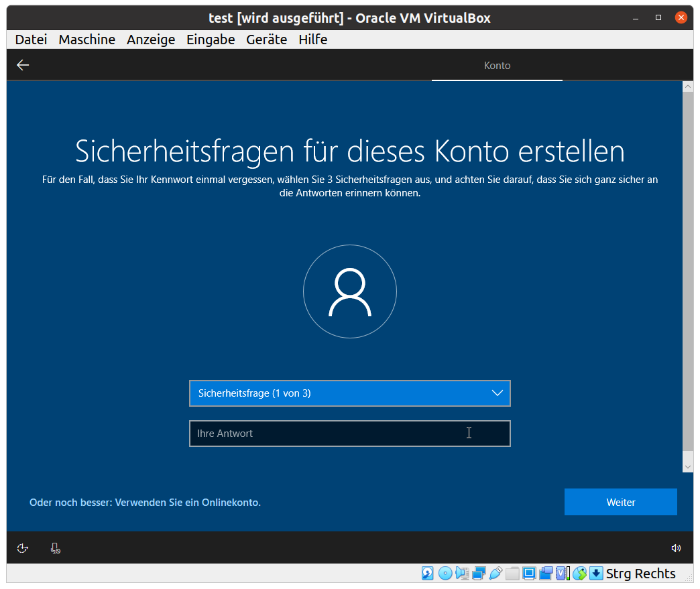
Task: Click the user avatar picture circle
Action: 350,291
